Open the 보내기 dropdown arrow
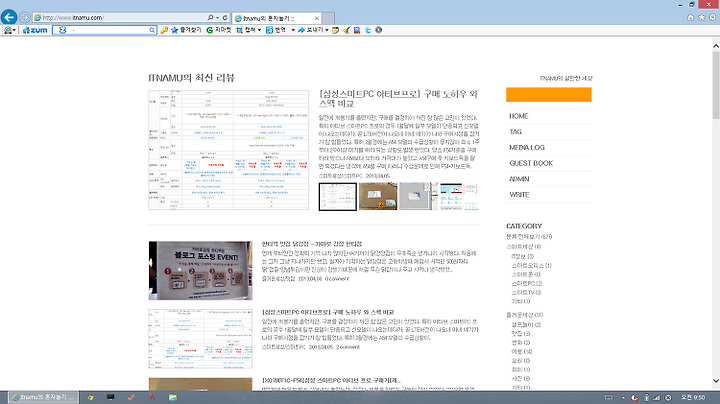720x404 pixels. tap(327, 30)
